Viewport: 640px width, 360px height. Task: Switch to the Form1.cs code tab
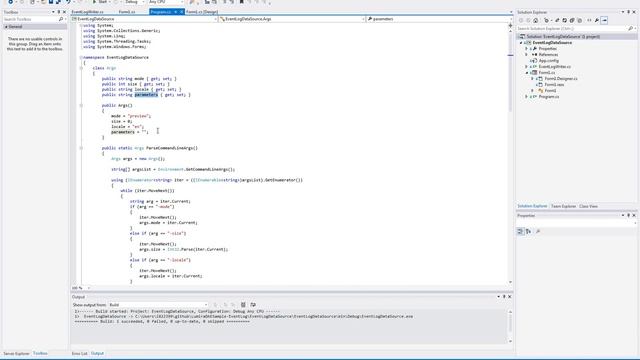click(127, 12)
